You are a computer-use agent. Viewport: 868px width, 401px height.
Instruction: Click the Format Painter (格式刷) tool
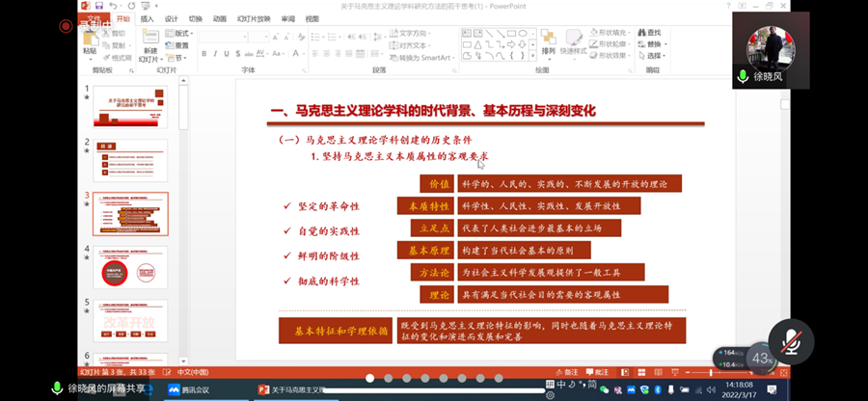(117, 57)
